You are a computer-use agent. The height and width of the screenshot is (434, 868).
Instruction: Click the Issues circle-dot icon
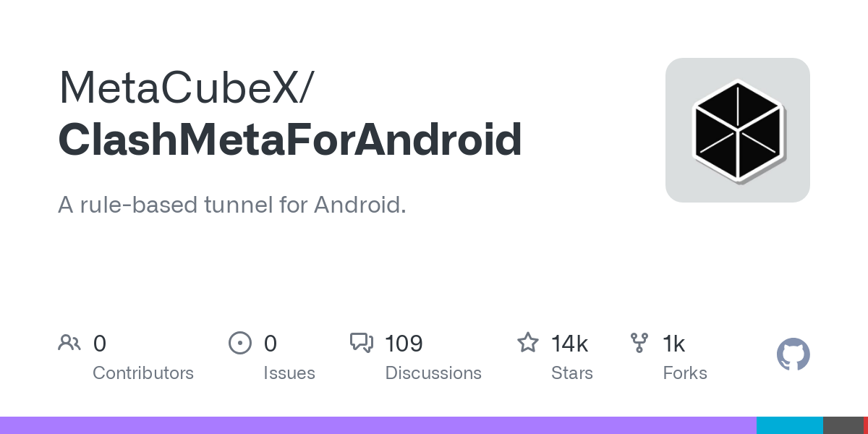239,343
